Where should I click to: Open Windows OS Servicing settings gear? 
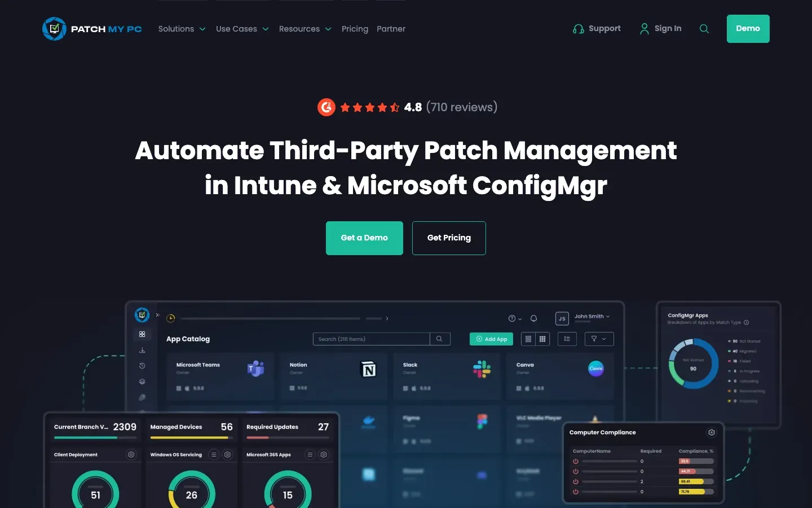228,454
